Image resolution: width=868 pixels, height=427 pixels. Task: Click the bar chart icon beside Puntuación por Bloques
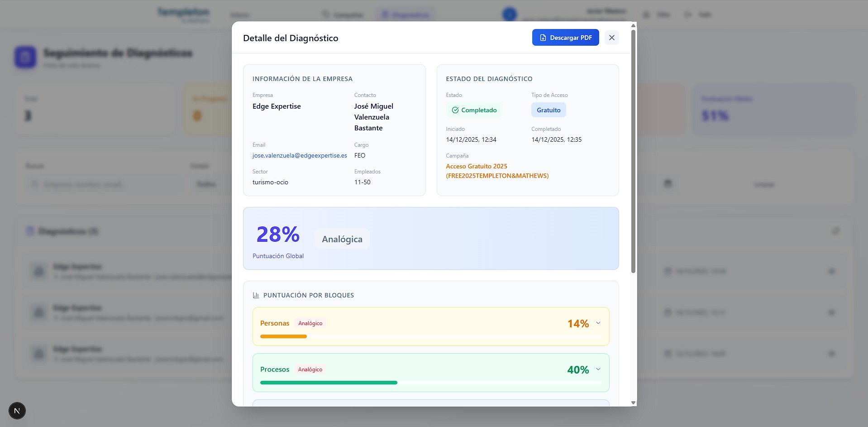(256, 295)
